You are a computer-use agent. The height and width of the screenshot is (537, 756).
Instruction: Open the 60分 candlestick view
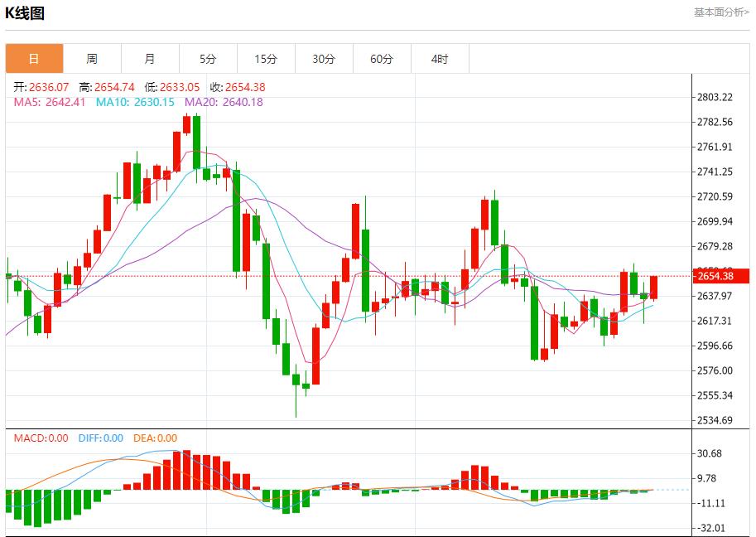(x=381, y=59)
